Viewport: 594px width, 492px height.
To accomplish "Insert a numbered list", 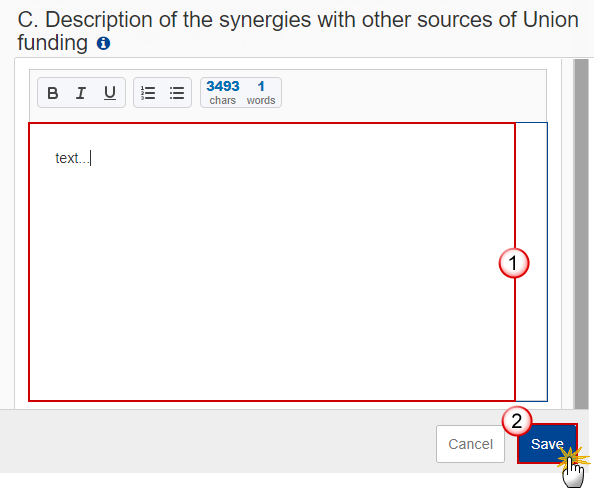I will click(x=148, y=93).
